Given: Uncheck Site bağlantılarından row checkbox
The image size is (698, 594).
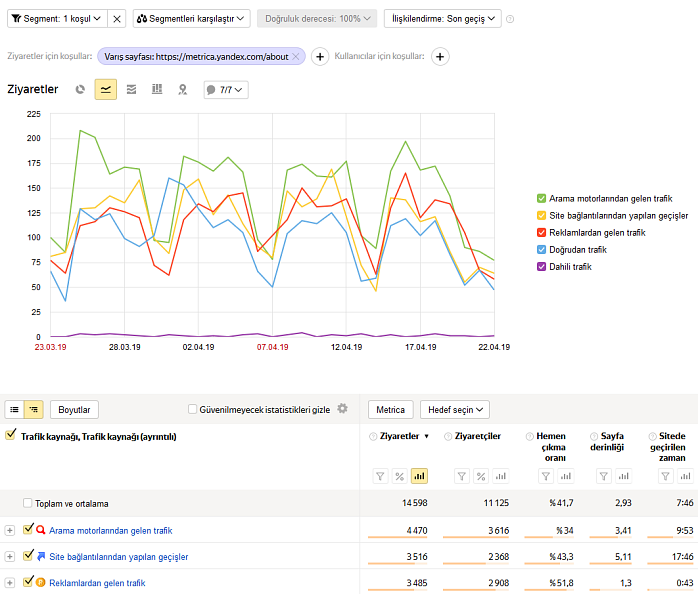Looking at the screenshot, I should point(28,555).
